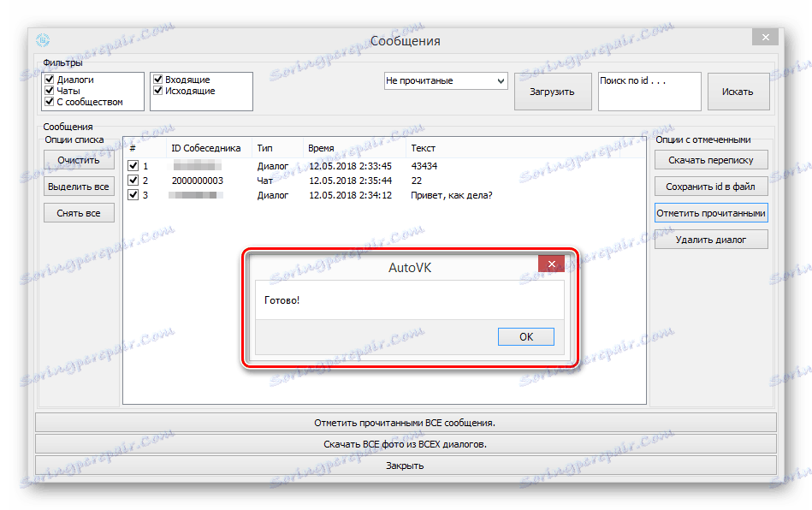Image resolution: width=812 pixels, height=510 pixels.
Task: Select time cell 12.05.2018 2:34:12
Action: click(351, 195)
